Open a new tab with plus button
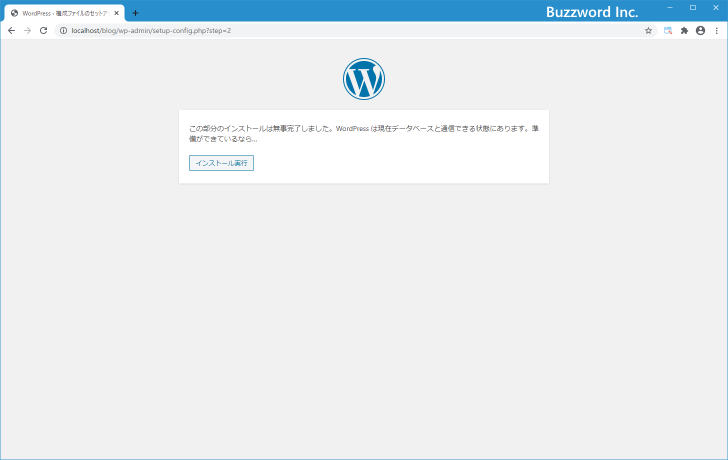This screenshot has width=728, height=460. [135, 13]
